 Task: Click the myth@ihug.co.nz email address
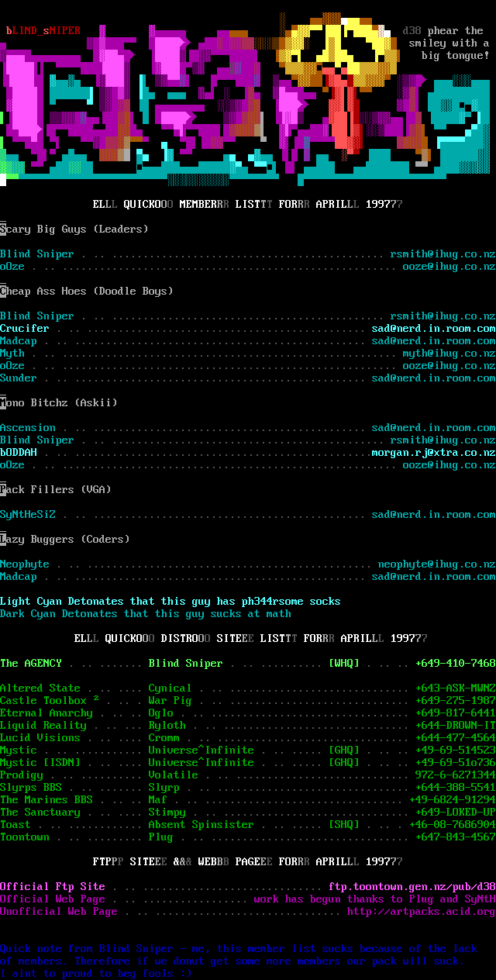tap(449, 354)
